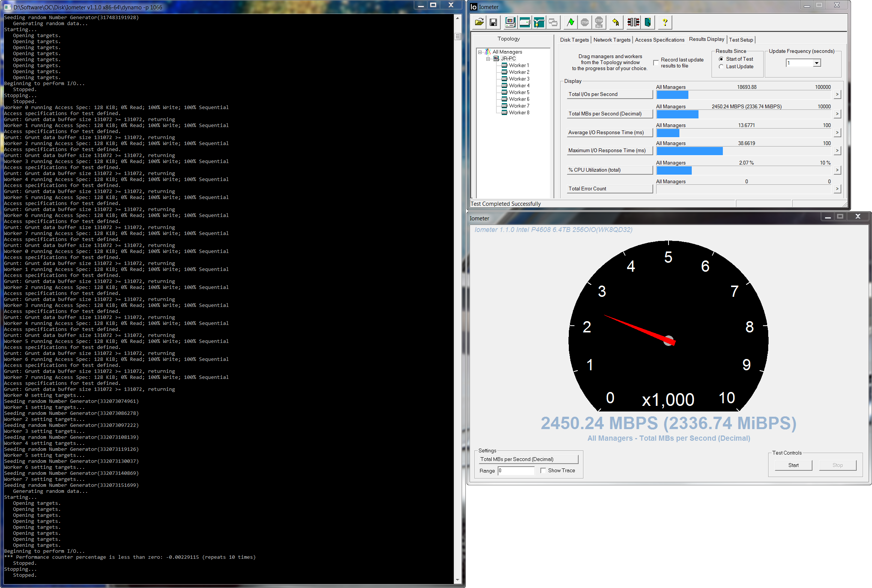
Task: Open big meter for Average I/O Response Time
Action: pyautogui.click(x=837, y=132)
